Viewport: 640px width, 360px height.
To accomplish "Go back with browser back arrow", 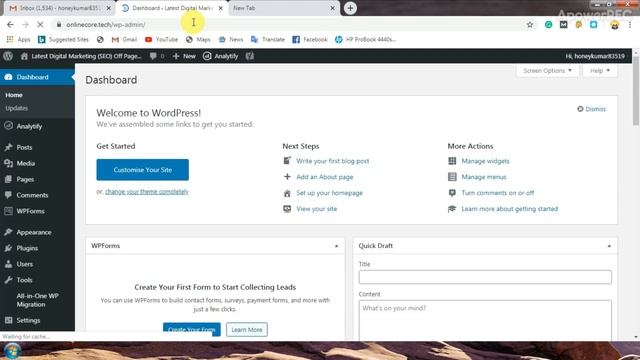I will coord(10,24).
